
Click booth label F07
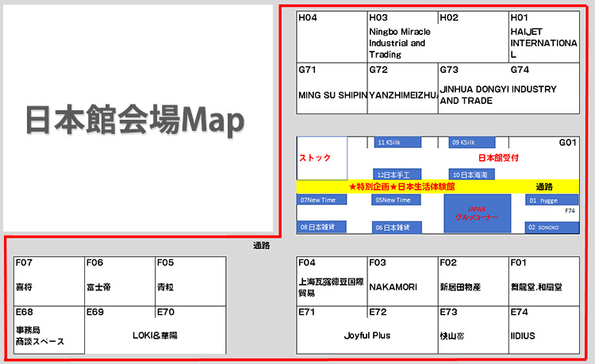pyautogui.click(x=24, y=262)
